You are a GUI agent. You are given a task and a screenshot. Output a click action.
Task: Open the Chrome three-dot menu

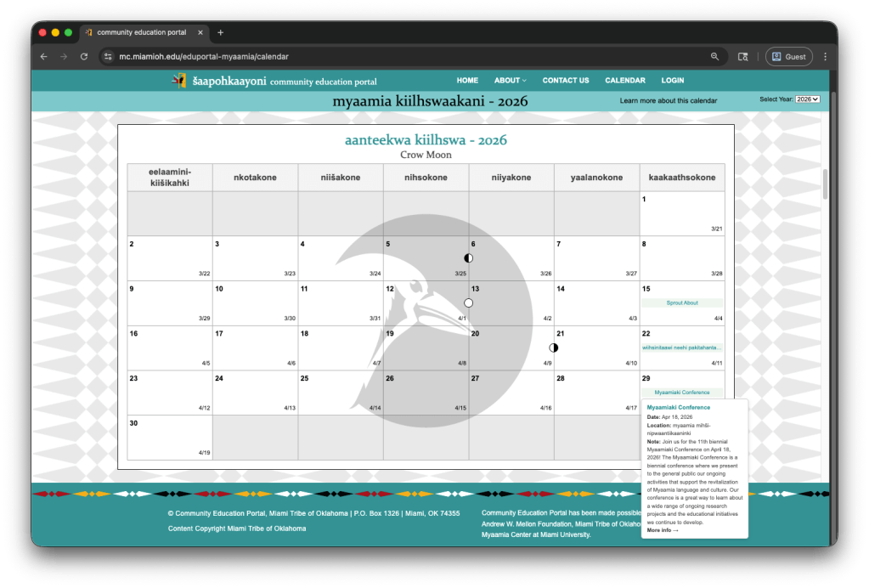(825, 56)
